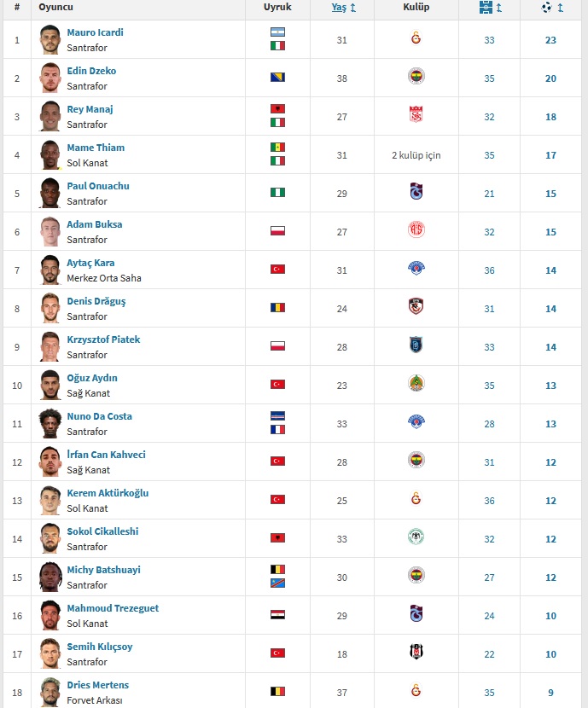Sort by the Yaş column header
Viewport: 588px width, 708px height.
[x=339, y=7]
